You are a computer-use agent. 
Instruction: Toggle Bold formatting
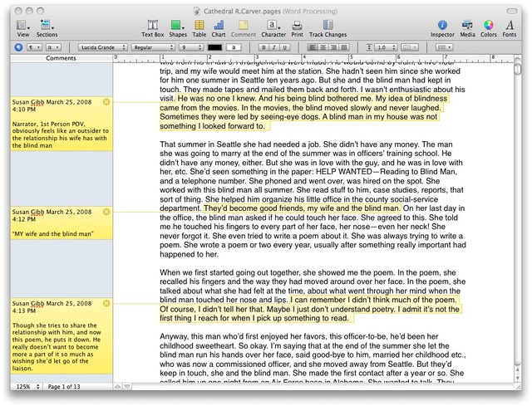point(264,47)
